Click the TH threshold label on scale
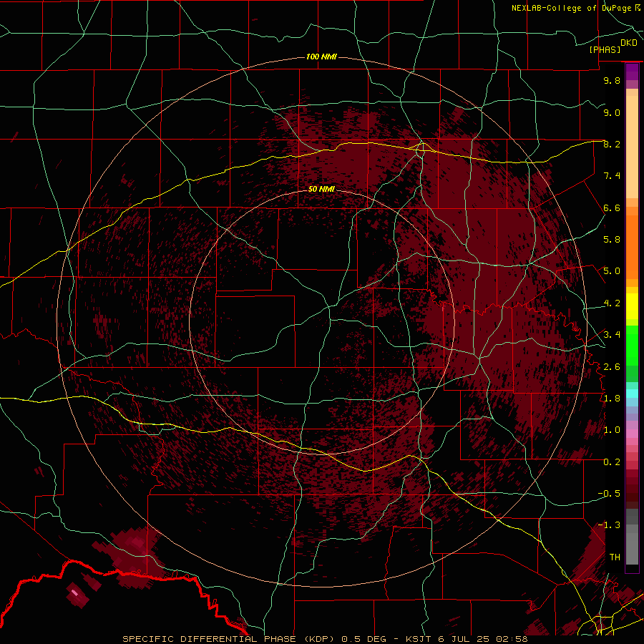The height and width of the screenshot is (644, 644). click(x=615, y=557)
